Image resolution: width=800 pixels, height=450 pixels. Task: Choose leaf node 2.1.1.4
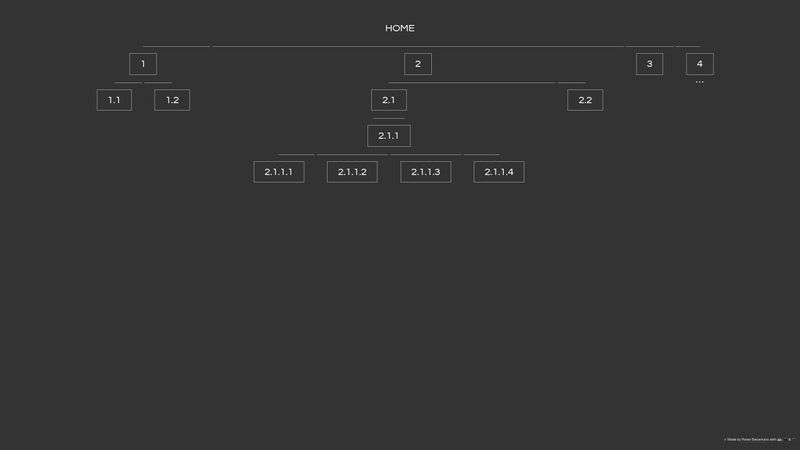pyautogui.click(x=499, y=172)
